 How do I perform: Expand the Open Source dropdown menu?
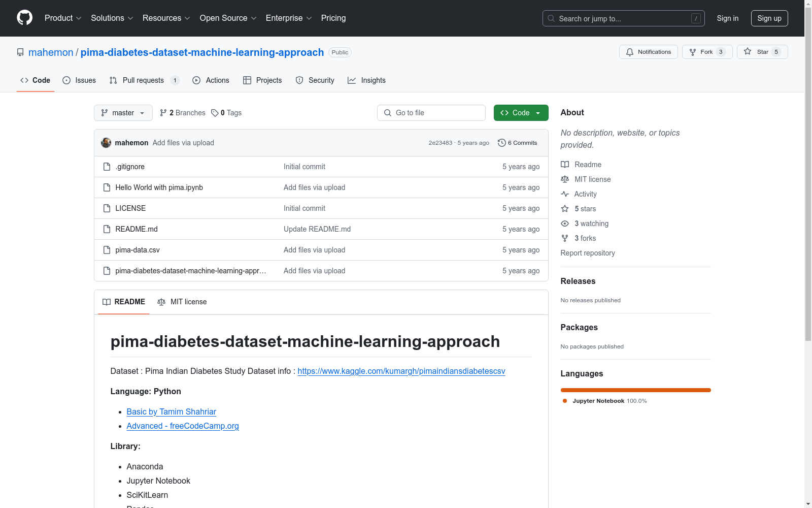click(228, 18)
